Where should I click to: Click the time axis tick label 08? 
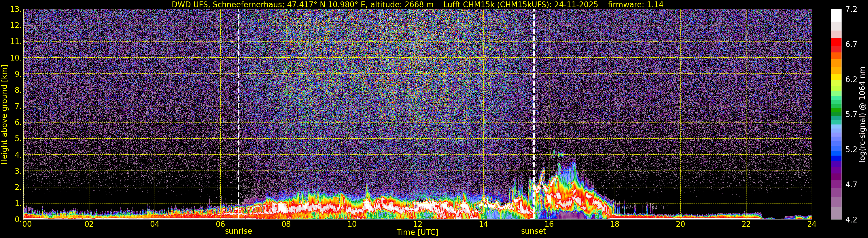(286, 224)
